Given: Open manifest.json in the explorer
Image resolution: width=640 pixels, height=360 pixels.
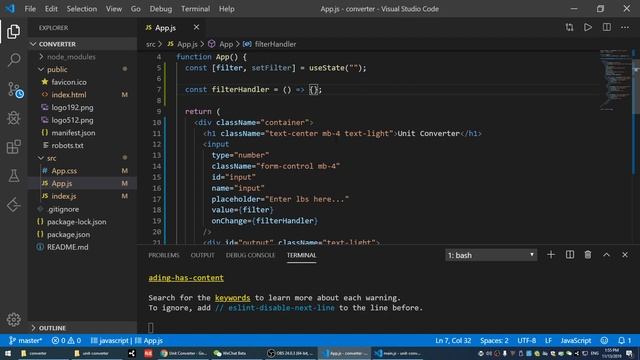Looking at the screenshot, I should pyautogui.click(x=82, y=133).
